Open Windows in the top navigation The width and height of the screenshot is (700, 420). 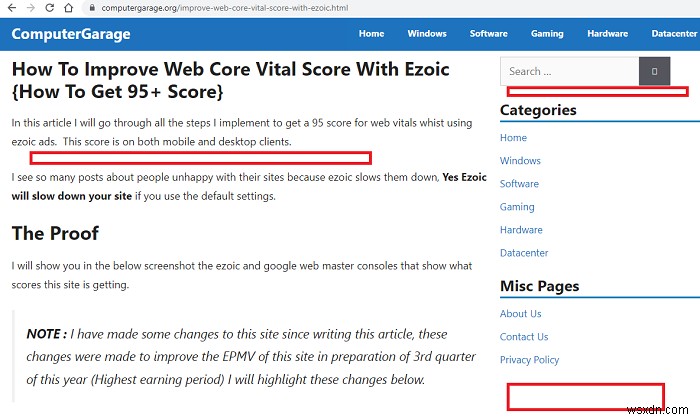(x=427, y=33)
